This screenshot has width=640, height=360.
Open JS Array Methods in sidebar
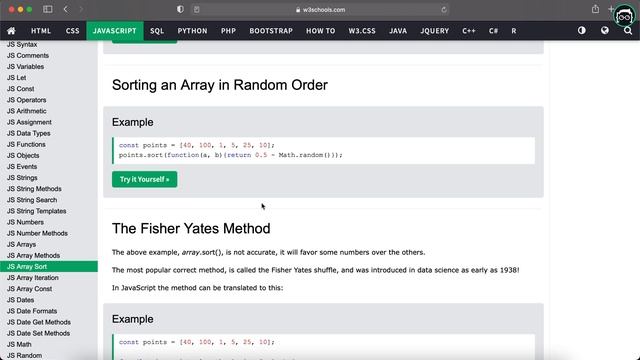[33, 256]
